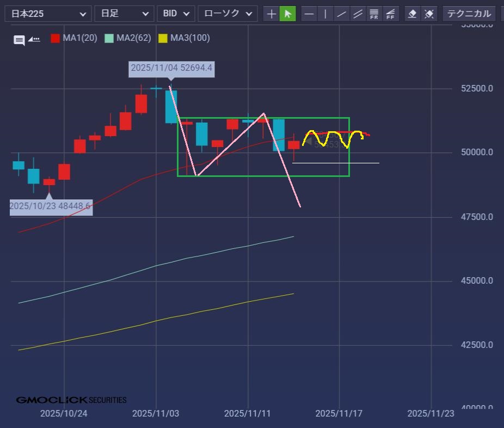Screen dimensions: 504x428
Task: Click the erase-all drawings icon
Action: click(429, 14)
